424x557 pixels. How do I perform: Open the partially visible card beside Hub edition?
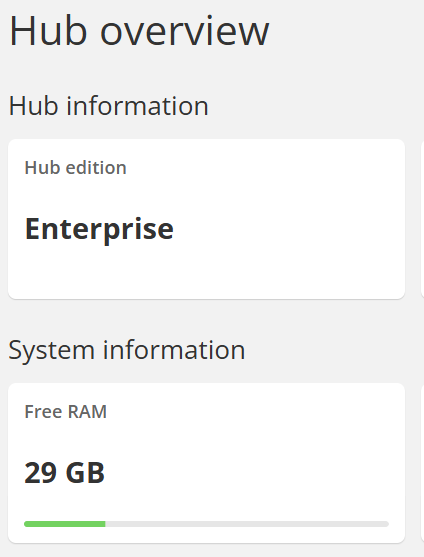pos(422,219)
